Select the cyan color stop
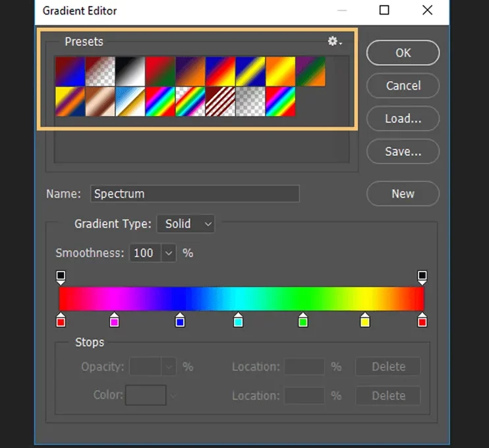 tap(239, 320)
